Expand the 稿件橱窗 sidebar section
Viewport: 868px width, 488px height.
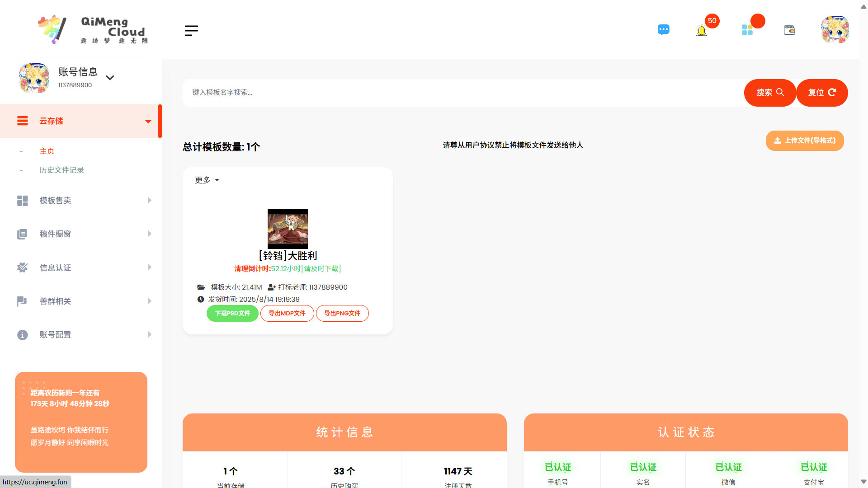pyautogui.click(x=150, y=234)
